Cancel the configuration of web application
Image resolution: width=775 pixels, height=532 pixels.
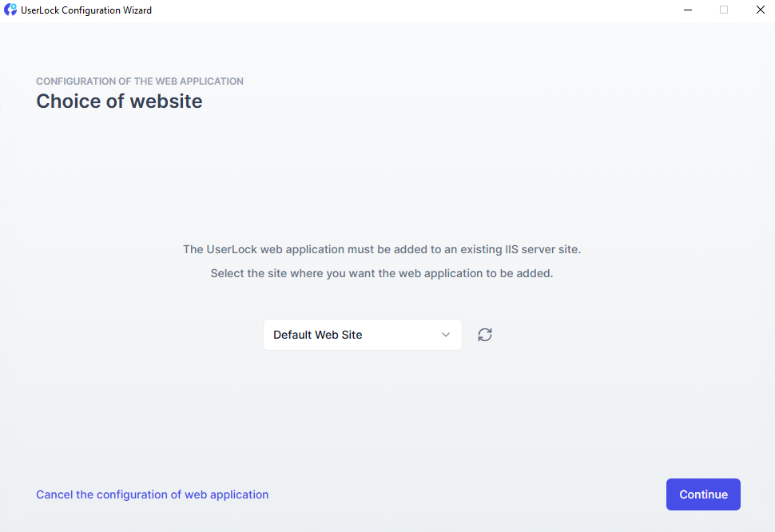tap(153, 494)
